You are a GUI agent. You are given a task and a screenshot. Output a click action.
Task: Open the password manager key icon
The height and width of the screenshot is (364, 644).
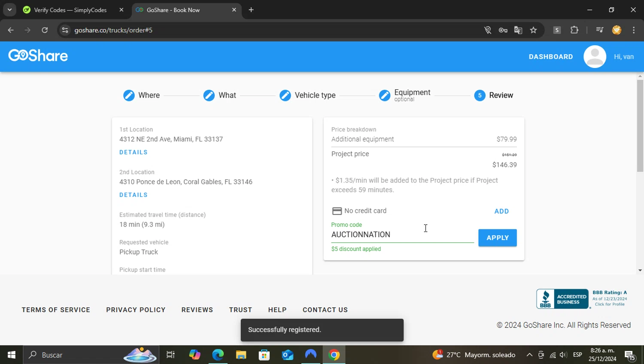[x=503, y=30]
